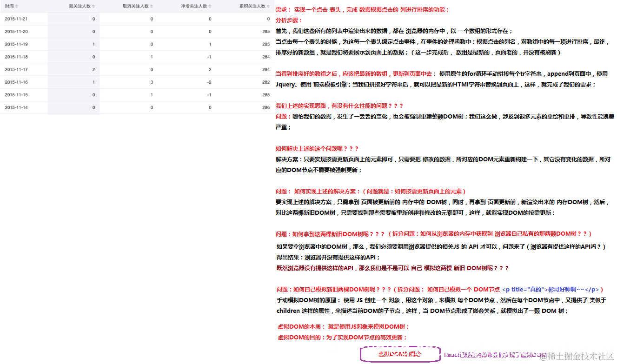This screenshot has height=364, width=617.
Task: Click 累积关注人数 value 0 in 2015-11-21 row
Action: click(x=268, y=19)
